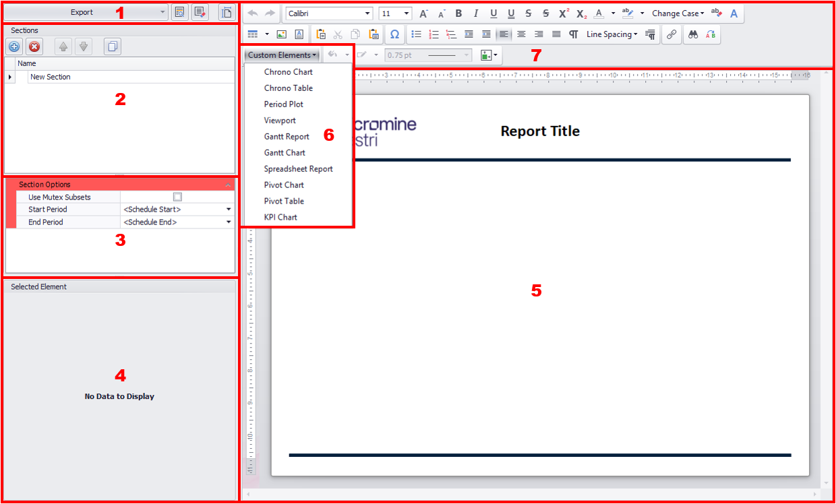The image size is (836, 504).
Task: Open the Line Spacing dropdown
Action: point(611,34)
